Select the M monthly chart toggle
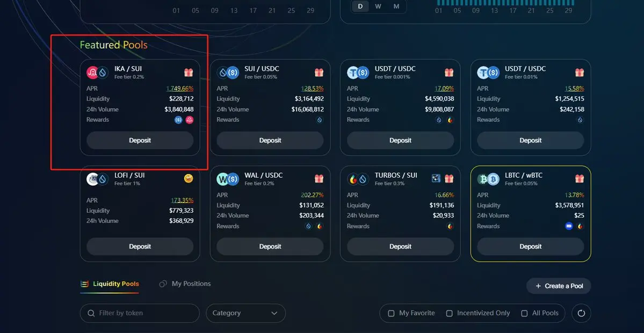Screen dimensions: 644x333 [396, 6]
